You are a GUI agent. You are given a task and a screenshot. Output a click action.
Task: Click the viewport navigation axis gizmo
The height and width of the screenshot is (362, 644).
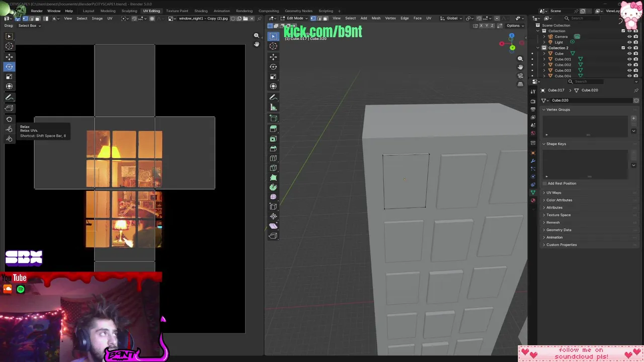pos(511,43)
